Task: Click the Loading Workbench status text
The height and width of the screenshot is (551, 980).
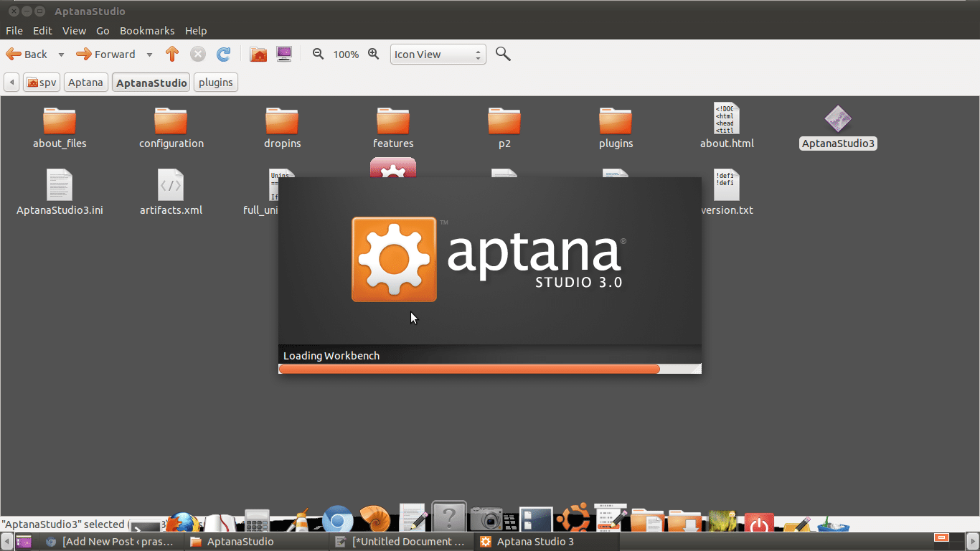Action: (x=331, y=356)
